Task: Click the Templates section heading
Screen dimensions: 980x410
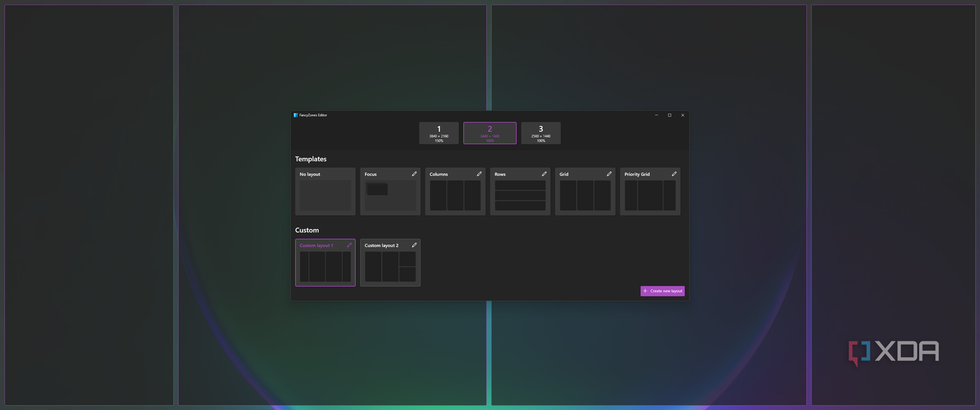Action: point(311,159)
